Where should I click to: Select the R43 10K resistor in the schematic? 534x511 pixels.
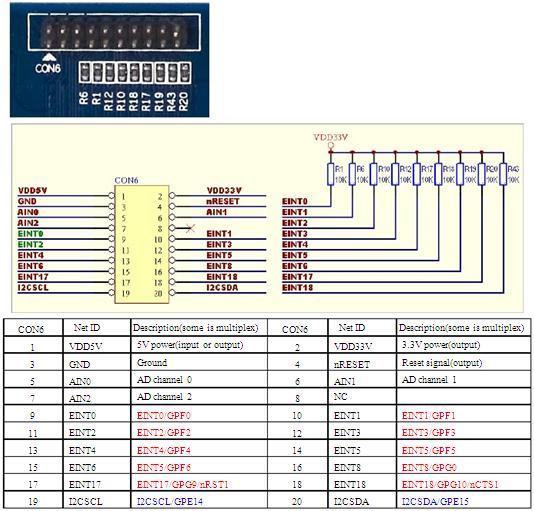pyautogui.click(x=503, y=174)
